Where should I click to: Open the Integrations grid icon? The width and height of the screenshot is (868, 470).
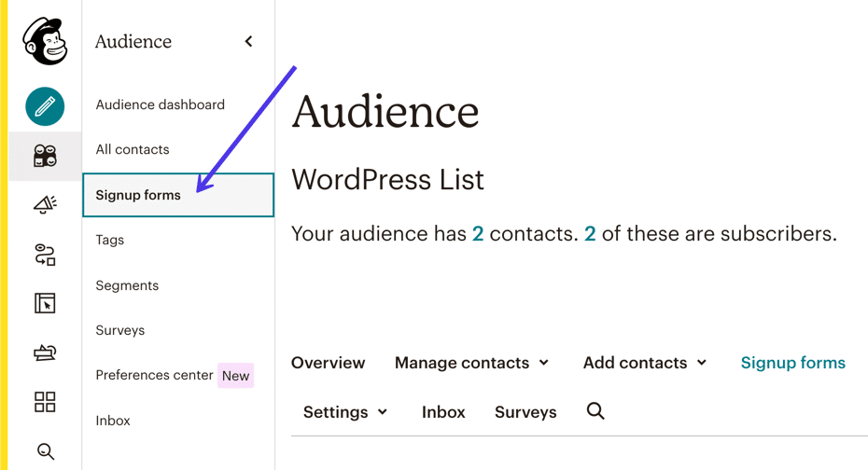click(45, 402)
